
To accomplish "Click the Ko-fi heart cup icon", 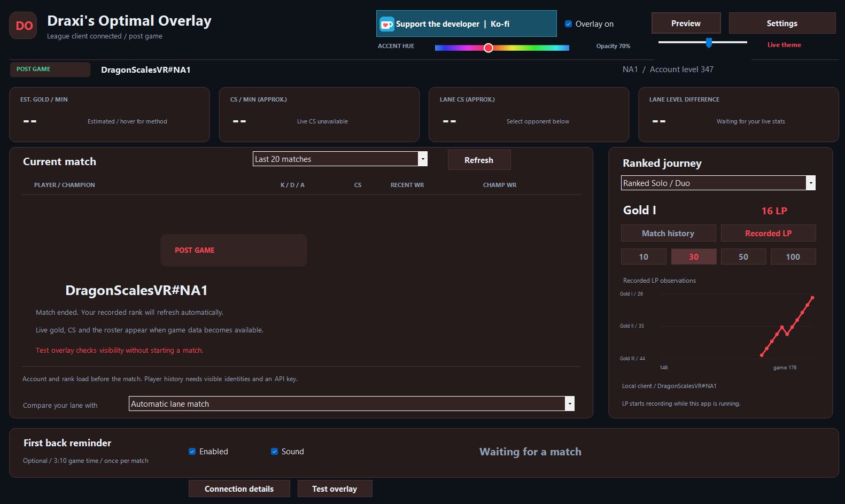I will pos(386,24).
